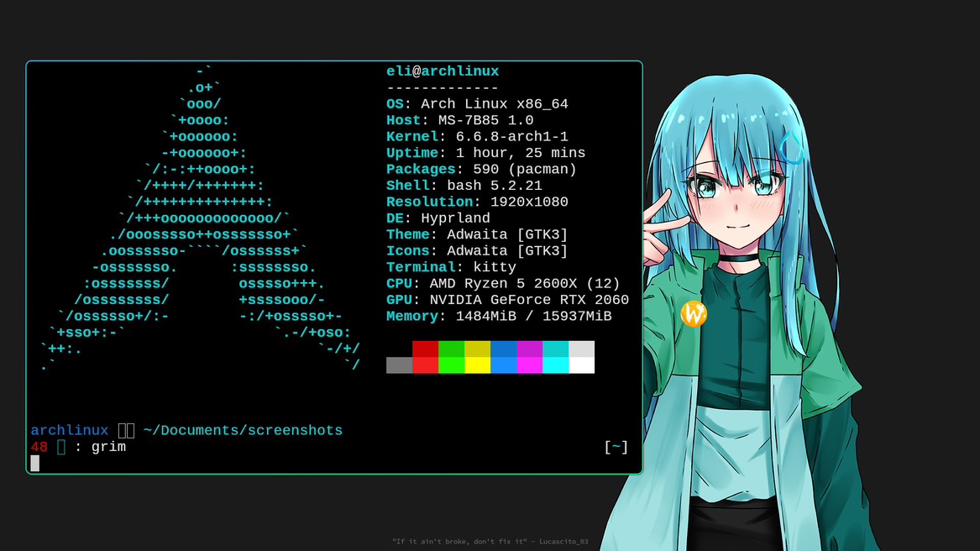The width and height of the screenshot is (980, 551).
Task: Click the white color block
Action: coord(581,365)
